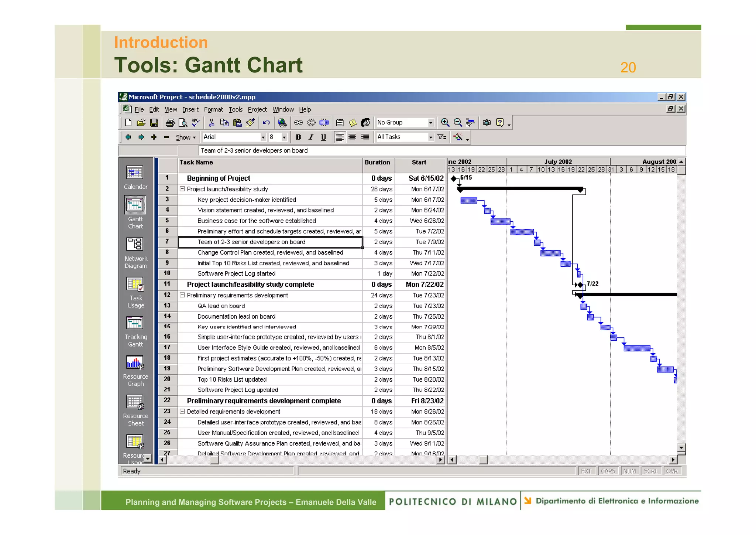Click the New file icon
The image size is (756, 535).
[128, 123]
